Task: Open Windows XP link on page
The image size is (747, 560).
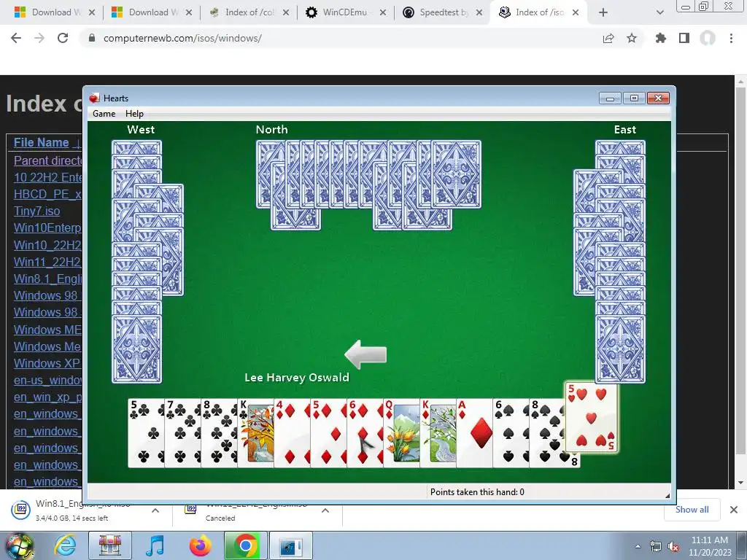Action: 47,363
